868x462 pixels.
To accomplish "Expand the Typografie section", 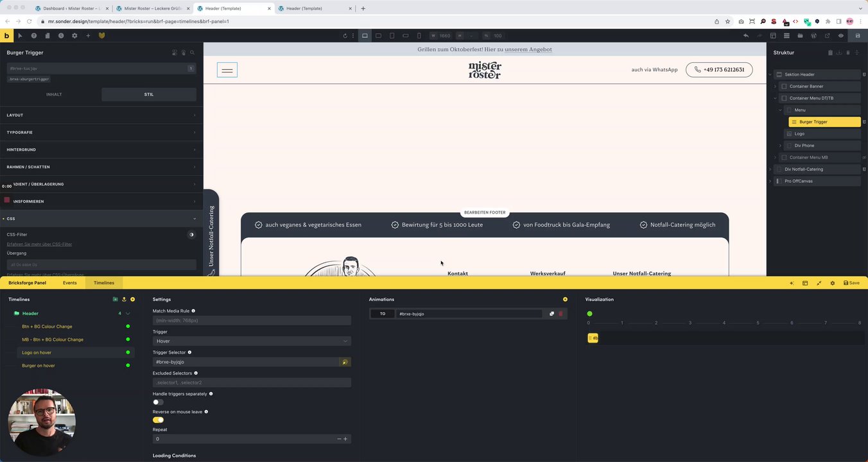I will pos(101,132).
